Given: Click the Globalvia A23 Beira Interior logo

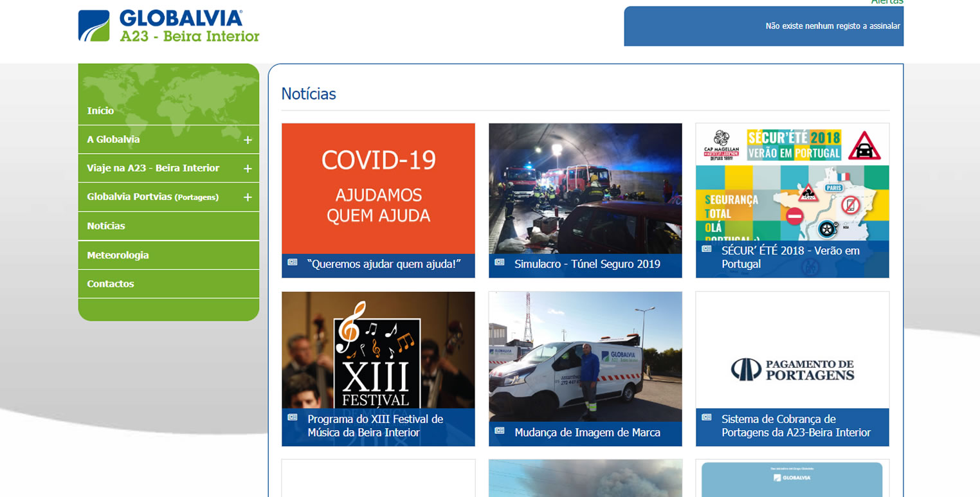Looking at the screenshot, I should 168,26.
